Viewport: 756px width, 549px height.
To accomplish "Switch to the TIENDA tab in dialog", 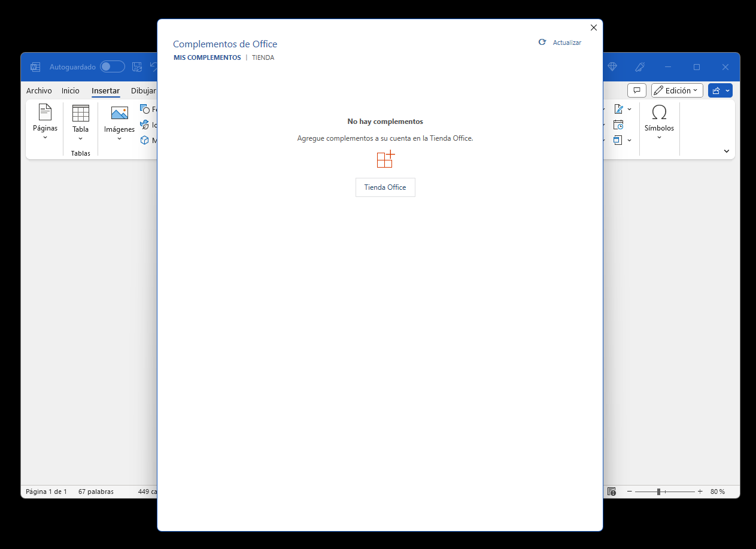I will [x=263, y=57].
